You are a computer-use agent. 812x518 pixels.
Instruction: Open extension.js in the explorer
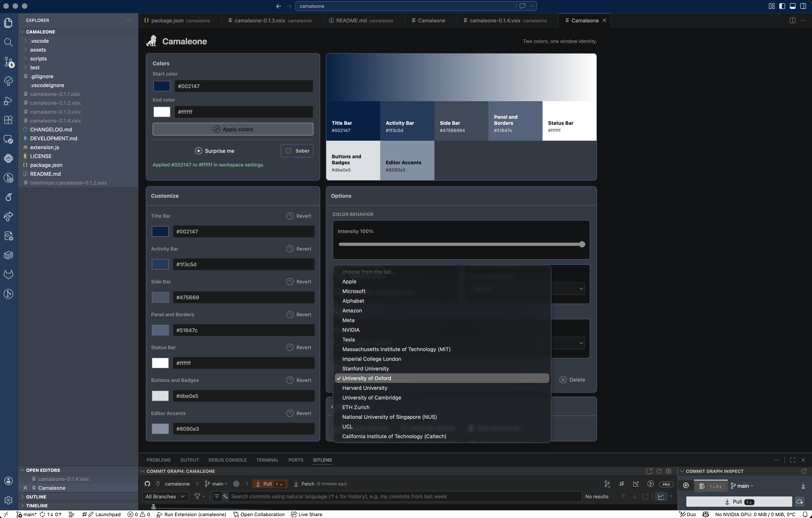point(45,147)
